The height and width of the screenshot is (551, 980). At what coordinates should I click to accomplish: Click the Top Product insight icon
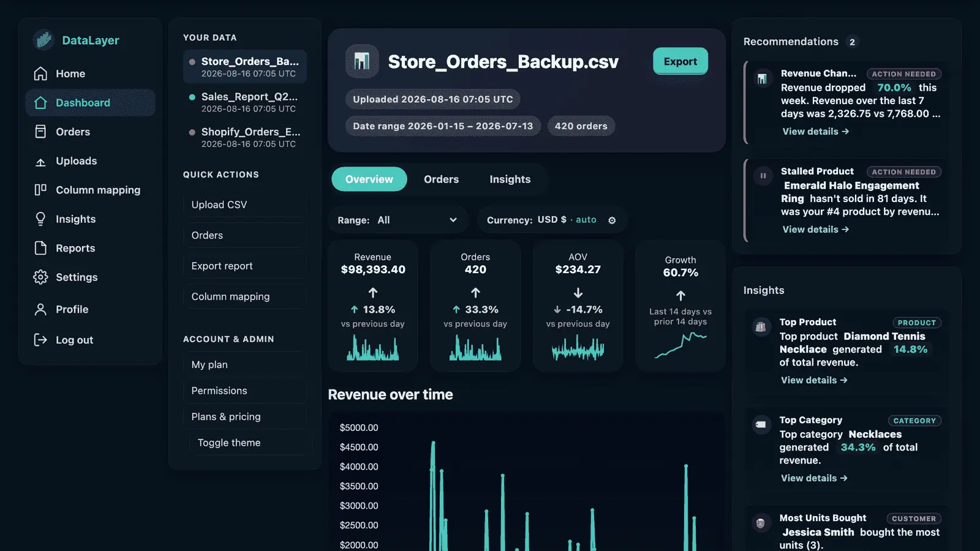tap(761, 327)
